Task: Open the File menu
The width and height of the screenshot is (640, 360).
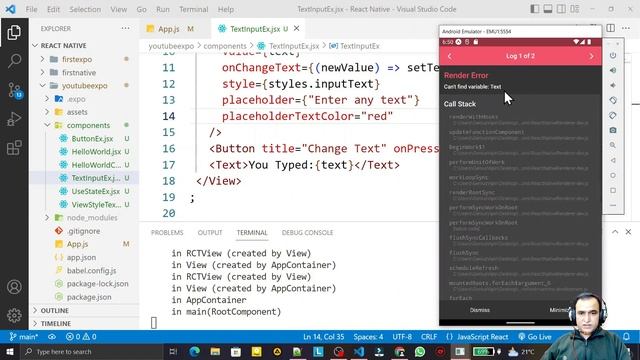Action: 31,9
